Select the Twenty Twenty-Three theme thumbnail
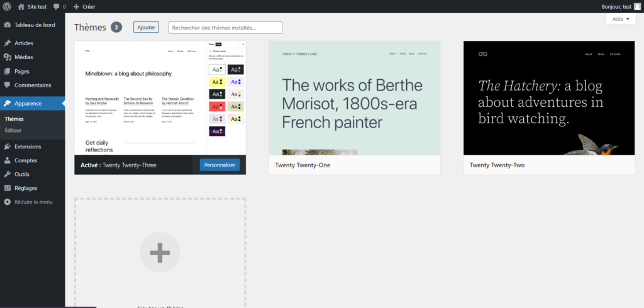 [160, 98]
